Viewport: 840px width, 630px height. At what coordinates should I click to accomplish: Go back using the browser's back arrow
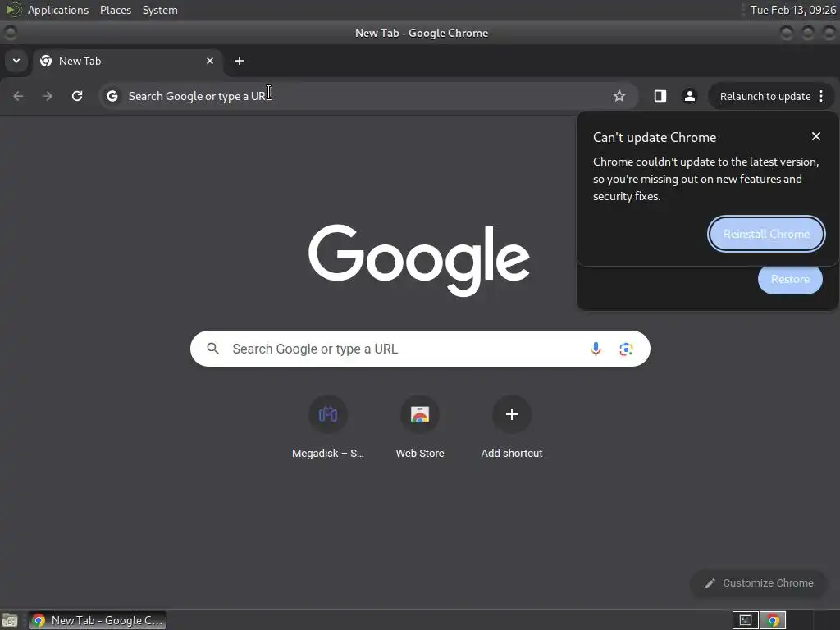pos(18,96)
